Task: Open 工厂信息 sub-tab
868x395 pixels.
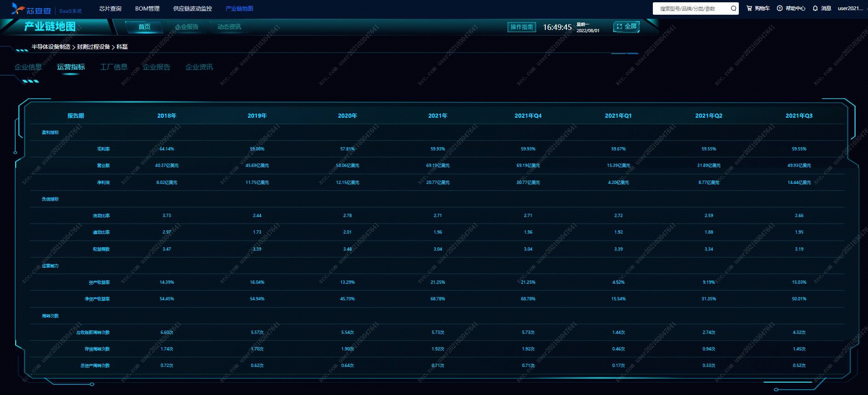Action: pos(114,67)
